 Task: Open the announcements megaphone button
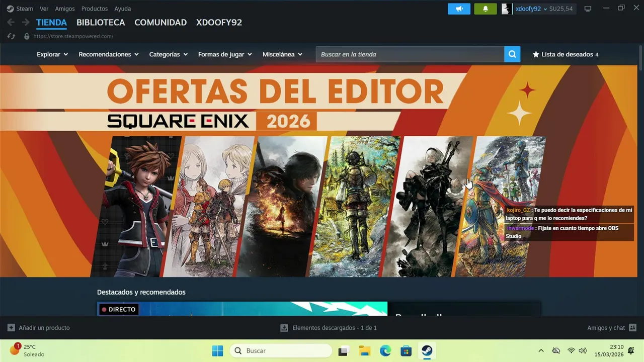click(x=459, y=9)
